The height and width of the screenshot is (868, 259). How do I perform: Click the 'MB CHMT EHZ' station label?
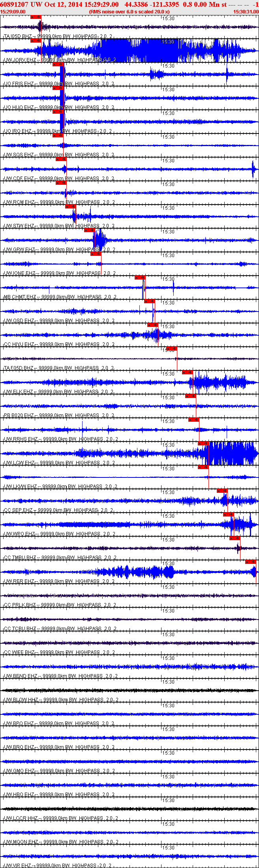[20, 297]
